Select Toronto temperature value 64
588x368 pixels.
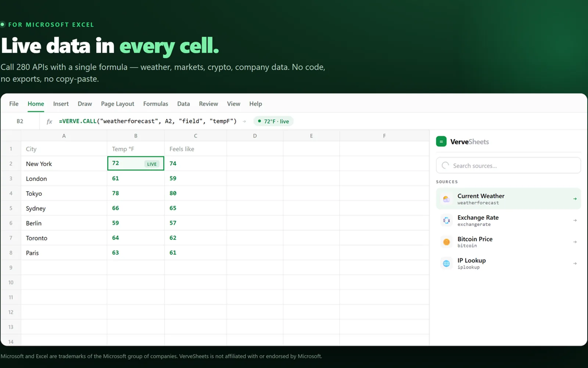tap(136, 238)
